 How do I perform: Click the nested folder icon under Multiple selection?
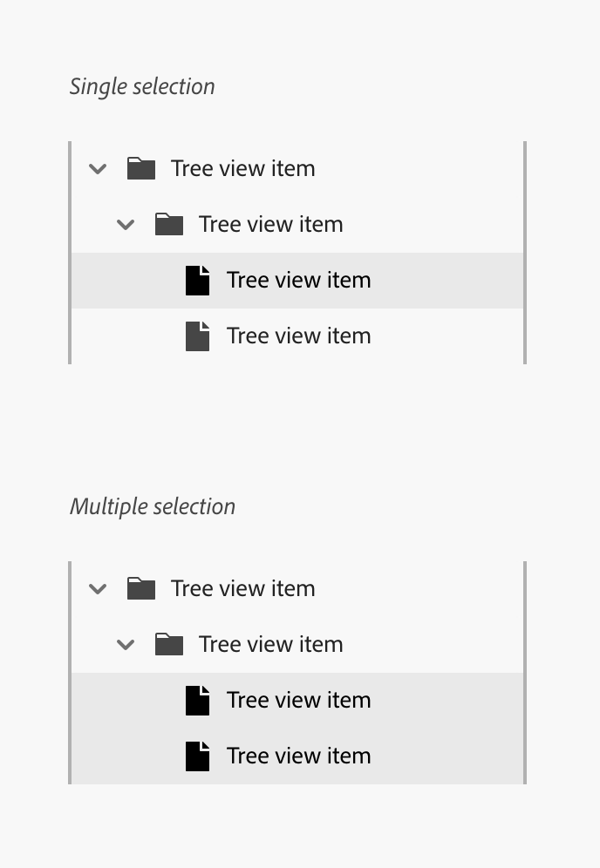tap(169, 644)
